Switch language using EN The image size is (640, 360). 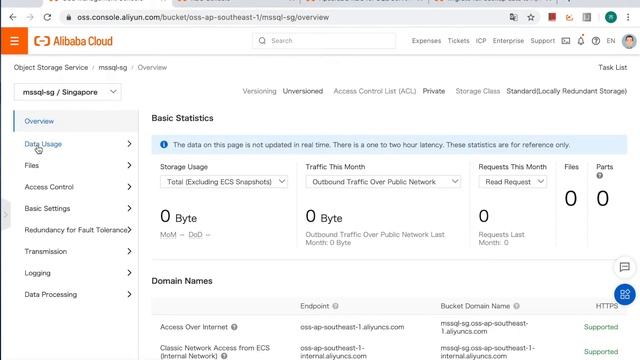click(611, 41)
